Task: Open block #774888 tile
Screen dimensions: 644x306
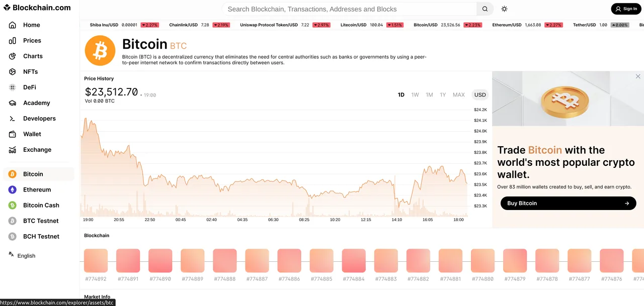Action: [x=224, y=261]
